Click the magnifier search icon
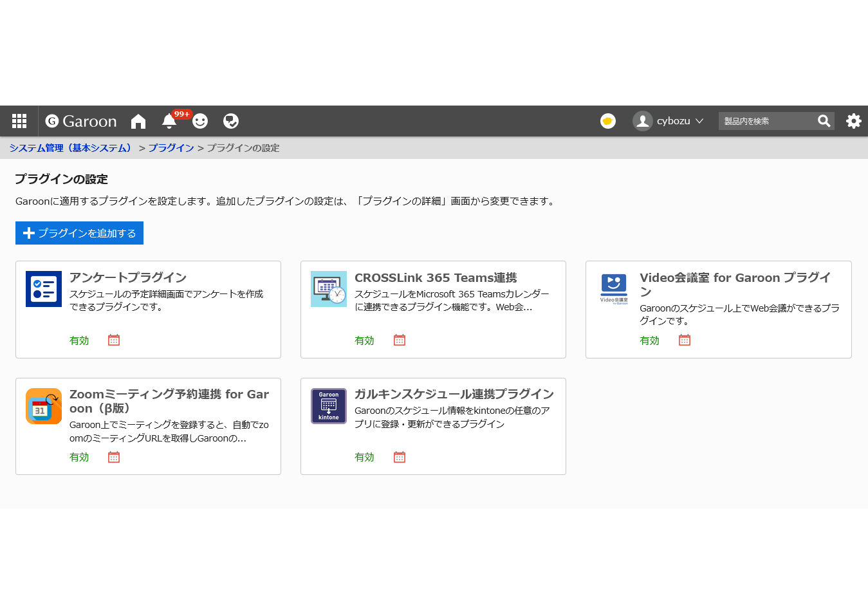 point(824,121)
